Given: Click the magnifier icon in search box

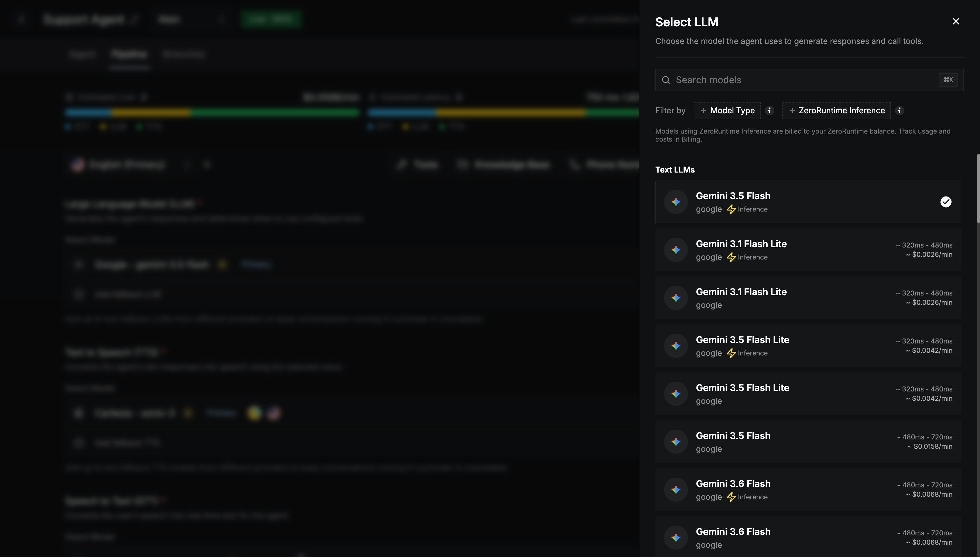Looking at the screenshot, I should coord(666,80).
